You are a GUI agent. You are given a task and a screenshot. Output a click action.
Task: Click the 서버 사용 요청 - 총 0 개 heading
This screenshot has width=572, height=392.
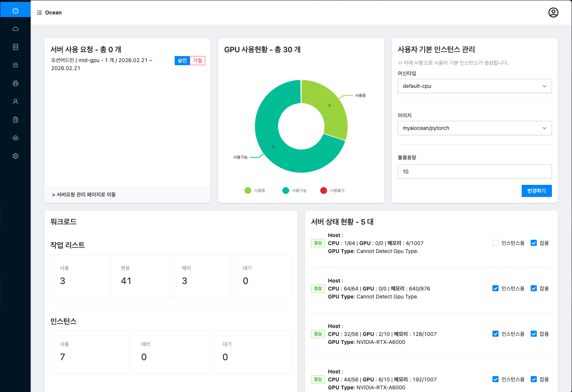(86, 49)
